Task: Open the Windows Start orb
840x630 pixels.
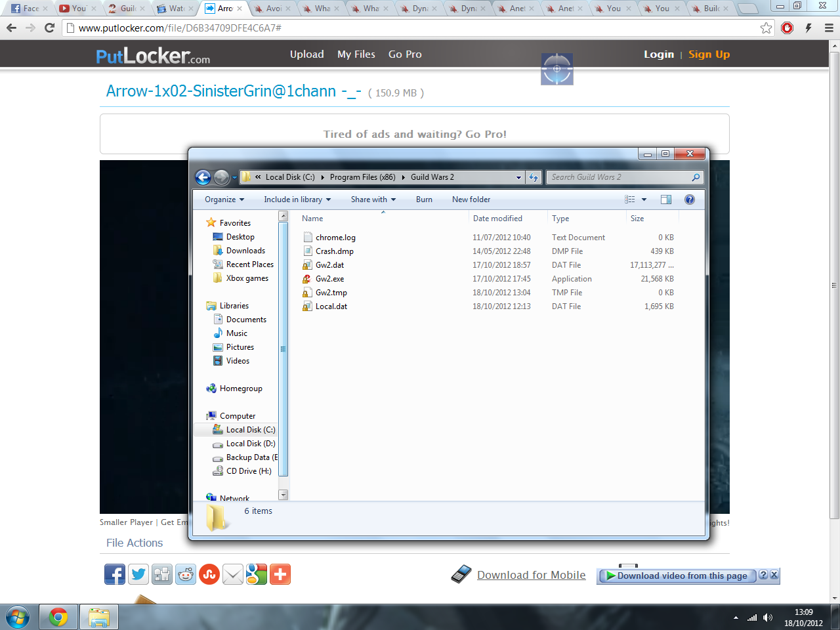Action: [x=18, y=618]
